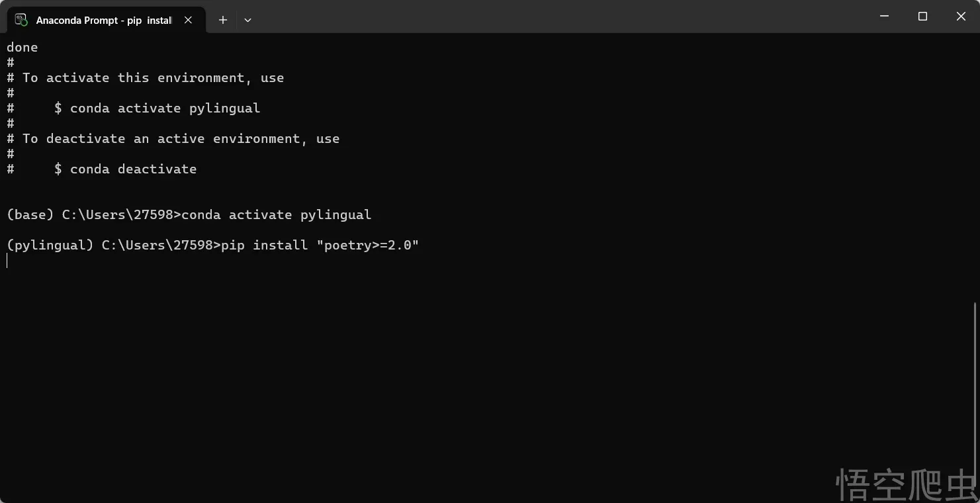Click the "conda activate pylingual" command after (base) prompt
The width and height of the screenshot is (980, 503).
coord(276,215)
